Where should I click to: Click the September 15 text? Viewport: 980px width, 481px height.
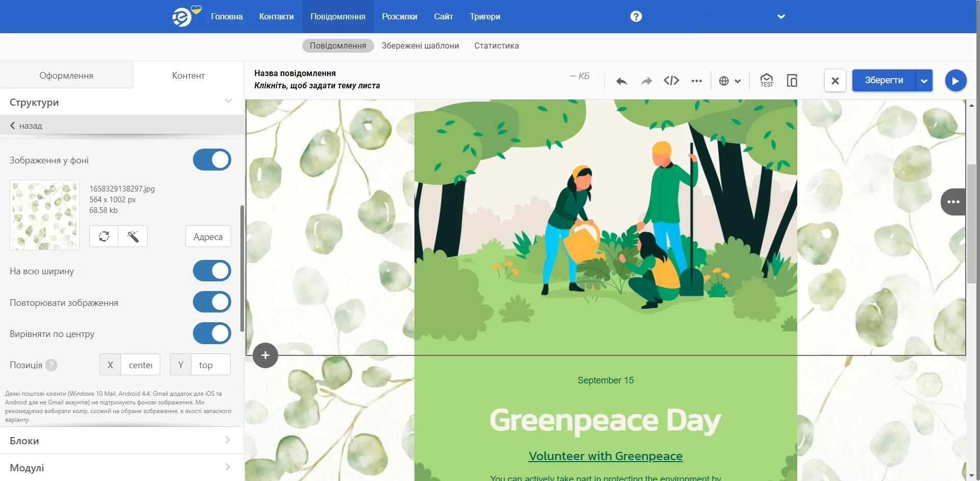point(605,380)
